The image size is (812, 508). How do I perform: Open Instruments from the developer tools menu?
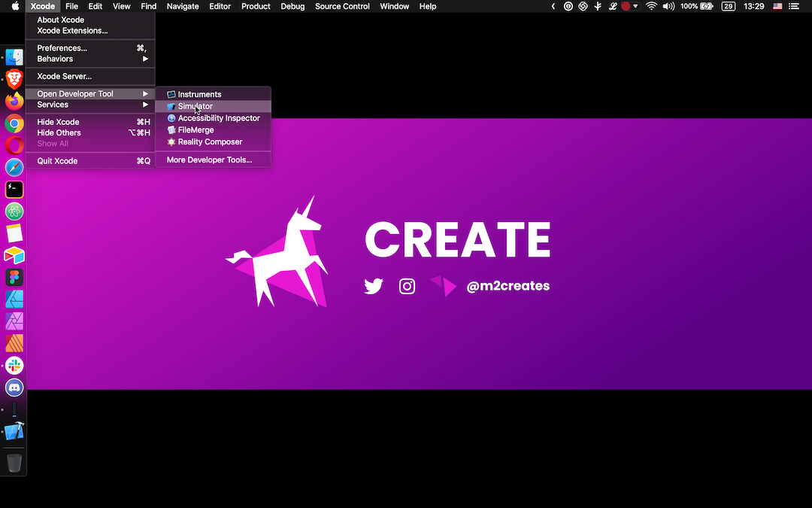tap(199, 94)
